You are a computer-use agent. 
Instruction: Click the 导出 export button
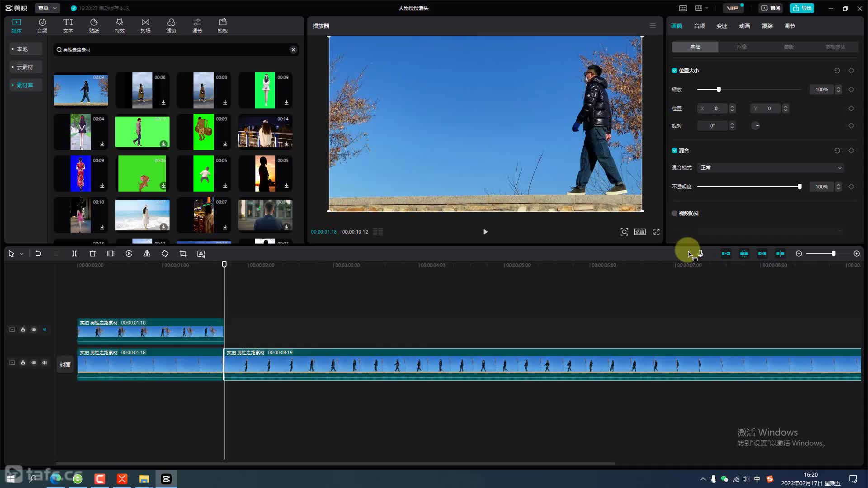pos(802,8)
